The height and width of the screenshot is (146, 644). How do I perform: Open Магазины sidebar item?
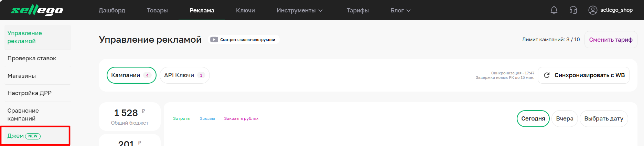[x=37, y=76]
